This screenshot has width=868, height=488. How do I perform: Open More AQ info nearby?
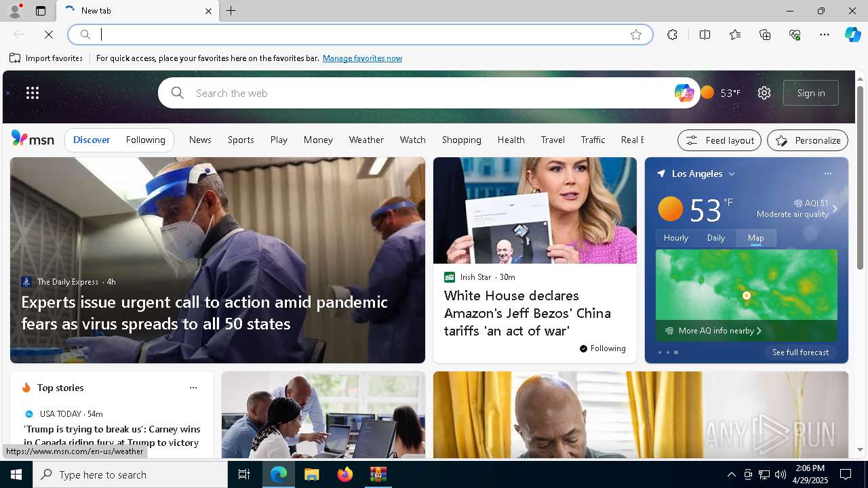pyautogui.click(x=714, y=331)
